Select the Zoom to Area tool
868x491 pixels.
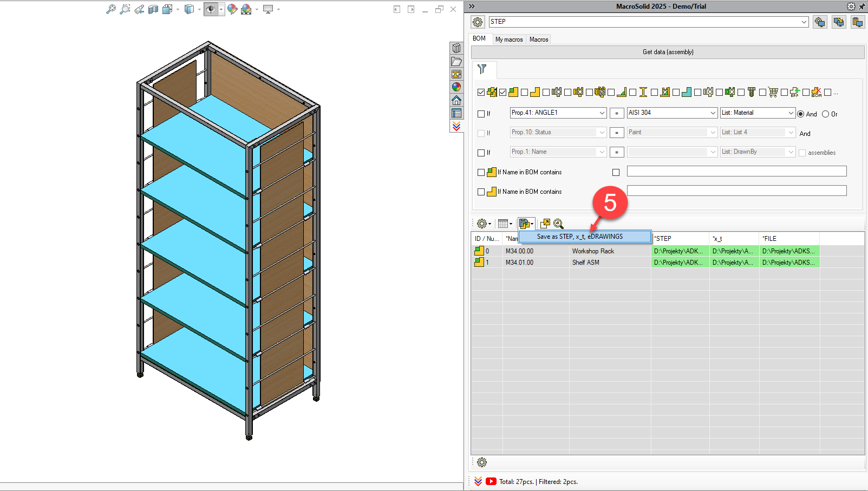coord(125,9)
